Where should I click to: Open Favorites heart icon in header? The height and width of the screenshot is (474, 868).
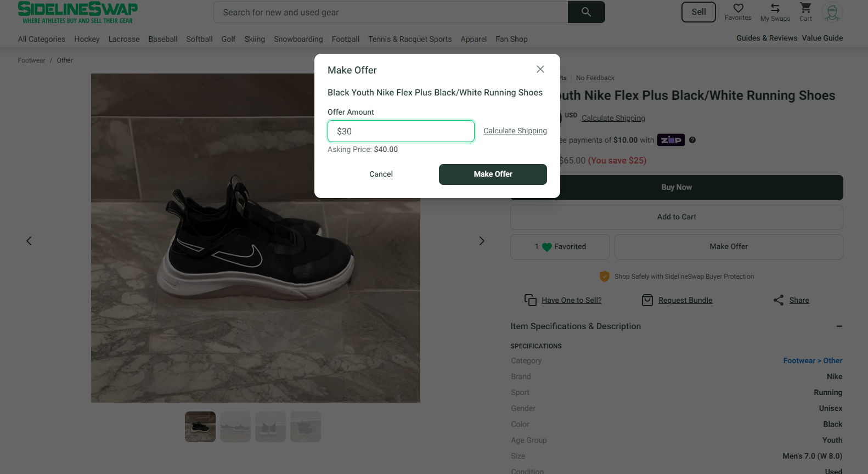[738, 8]
